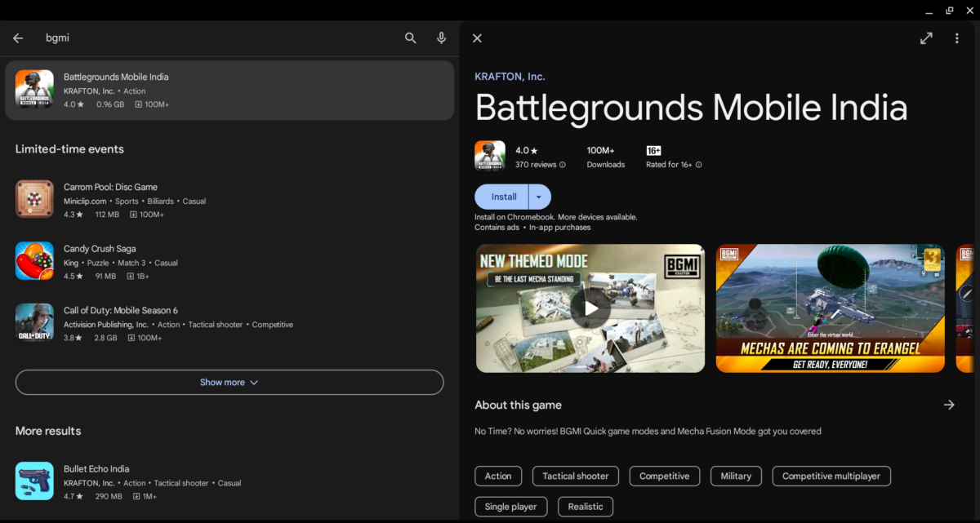
Task: Open the three-dot more options menu
Action: pyautogui.click(x=957, y=38)
